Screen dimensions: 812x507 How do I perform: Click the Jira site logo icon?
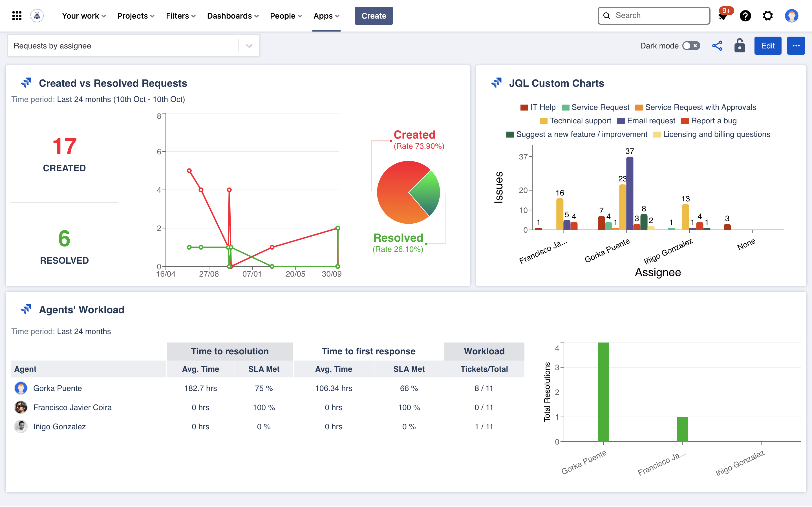click(37, 16)
